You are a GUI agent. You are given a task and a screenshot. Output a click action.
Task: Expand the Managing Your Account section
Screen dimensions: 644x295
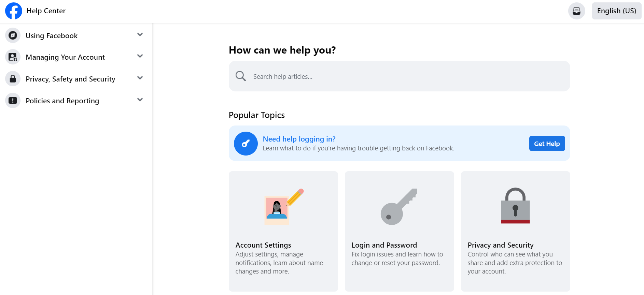pos(140,56)
